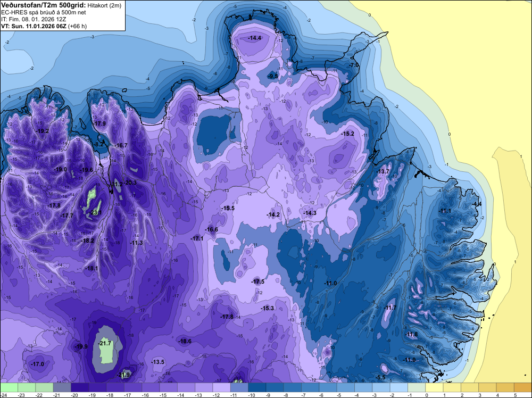Click the -17.1 temperature value

pyautogui.click(x=197, y=238)
